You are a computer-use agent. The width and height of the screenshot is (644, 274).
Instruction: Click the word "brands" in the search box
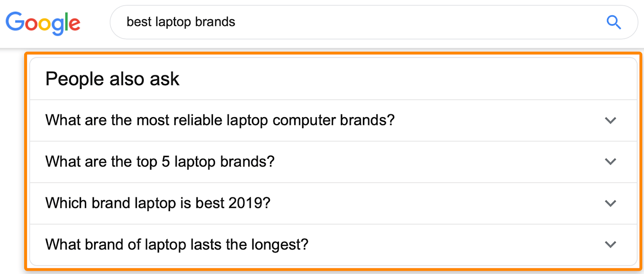(215, 22)
